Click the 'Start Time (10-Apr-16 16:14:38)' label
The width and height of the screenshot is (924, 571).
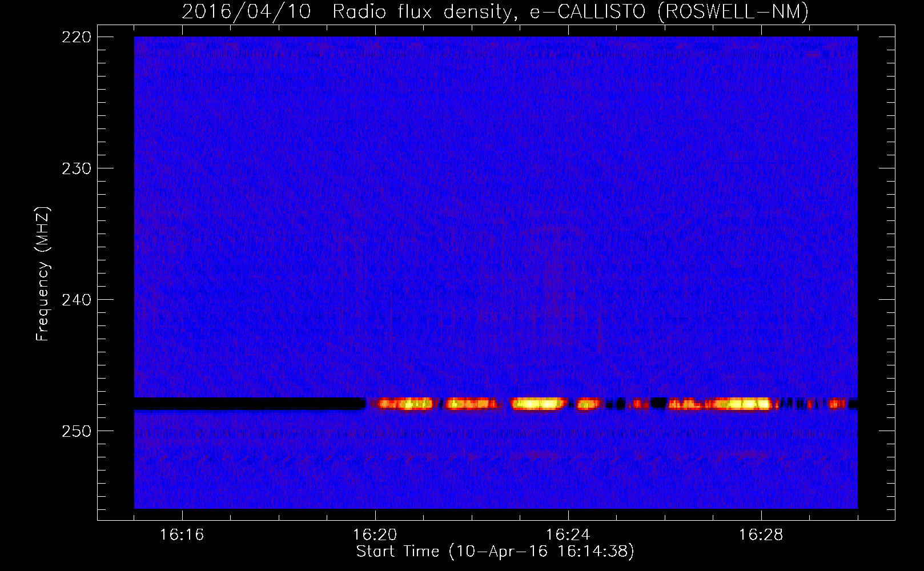(495, 552)
